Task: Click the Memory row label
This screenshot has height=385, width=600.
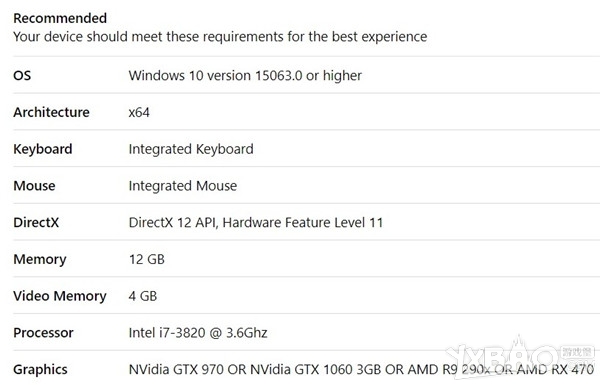Action: point(40,259)
